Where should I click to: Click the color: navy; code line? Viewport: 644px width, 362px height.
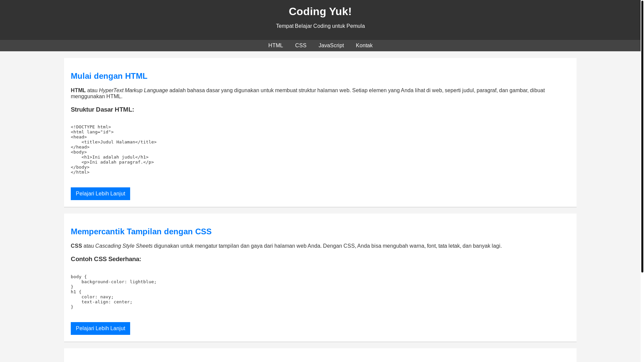point(98,297)
